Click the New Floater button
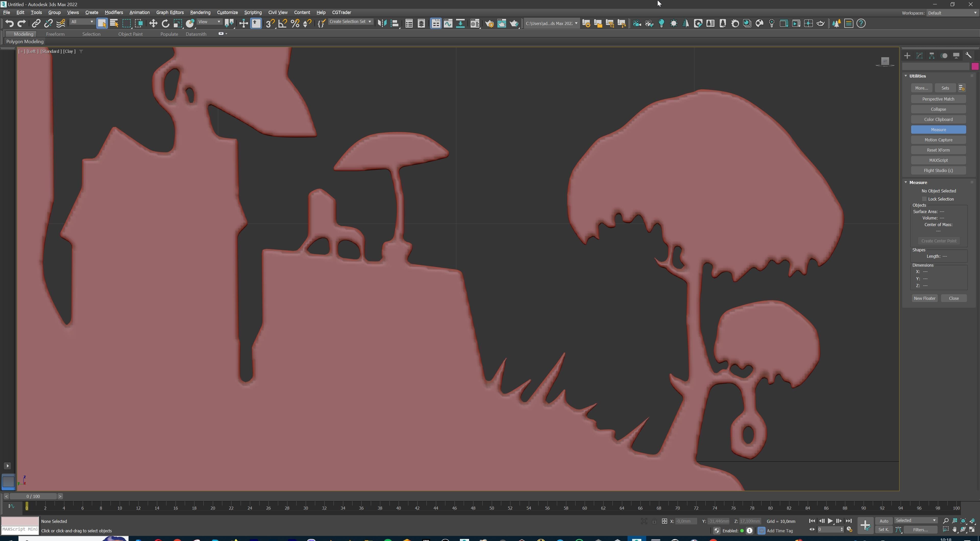 [924, 298]
